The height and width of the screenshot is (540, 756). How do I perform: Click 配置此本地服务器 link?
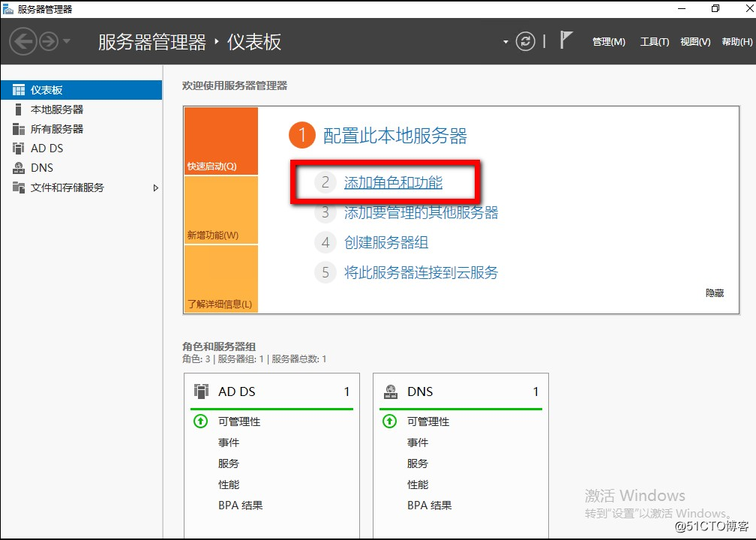(x=394, y=136)
